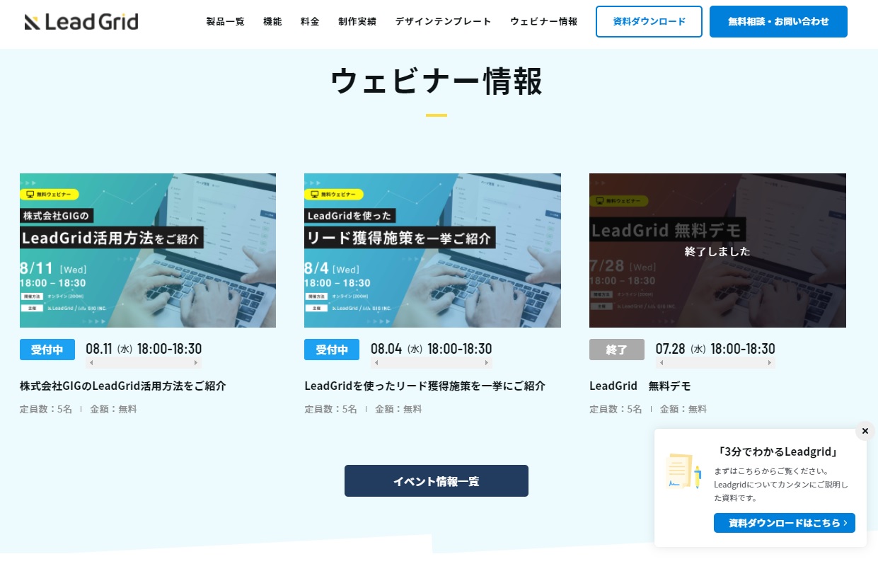The width and height of the screenshot is (878, 588).
Task: Click the 資料ダウンロード button
Action: point(648,21)
